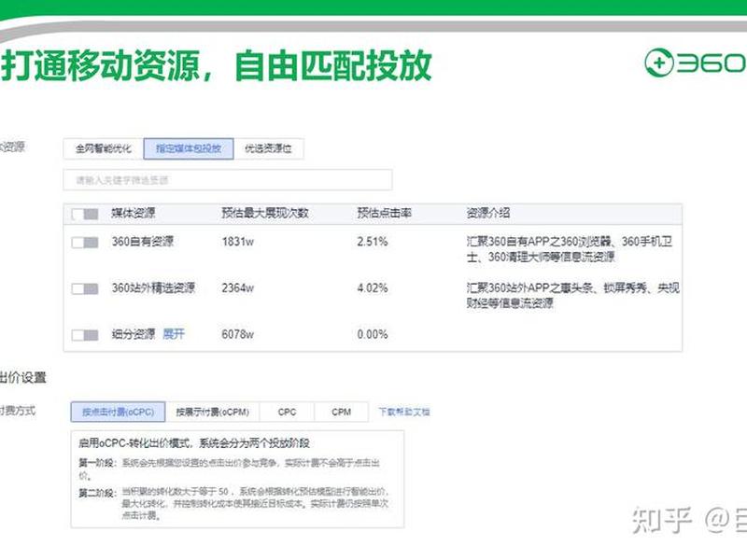Viewport: 747px width, 560px height.
Task: Open the 下载帮助文档 link
Action: (x=404, y=412)
